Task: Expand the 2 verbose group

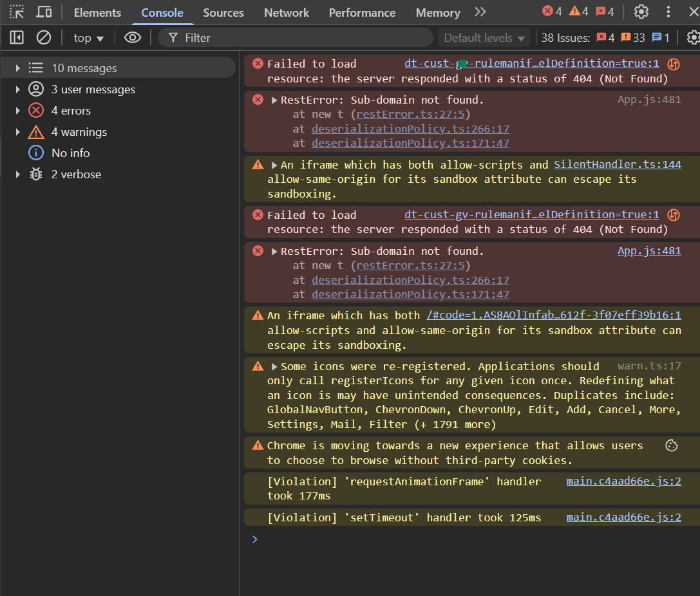Action: pos(17,174)
